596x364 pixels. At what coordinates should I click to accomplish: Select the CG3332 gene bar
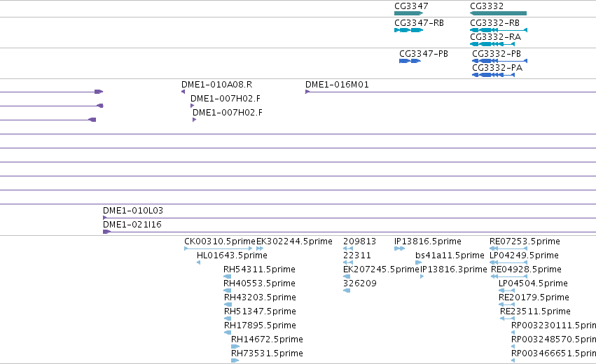tap(499, 13)
